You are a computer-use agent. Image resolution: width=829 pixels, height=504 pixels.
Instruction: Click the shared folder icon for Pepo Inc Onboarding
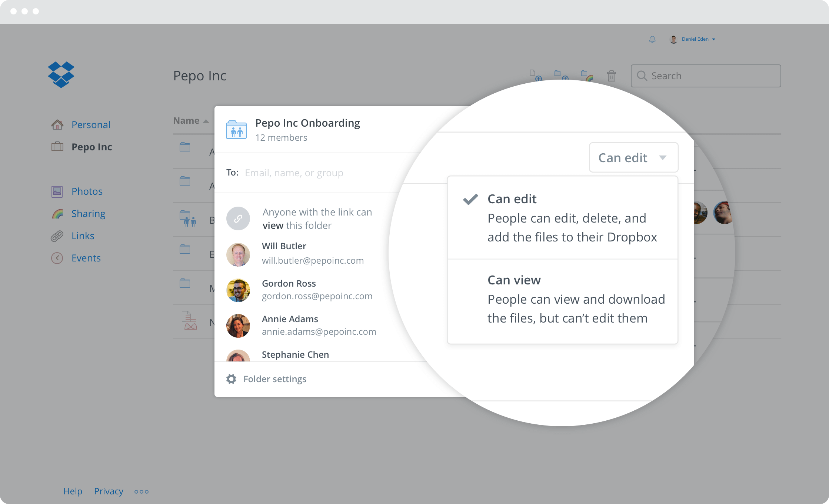236,130
